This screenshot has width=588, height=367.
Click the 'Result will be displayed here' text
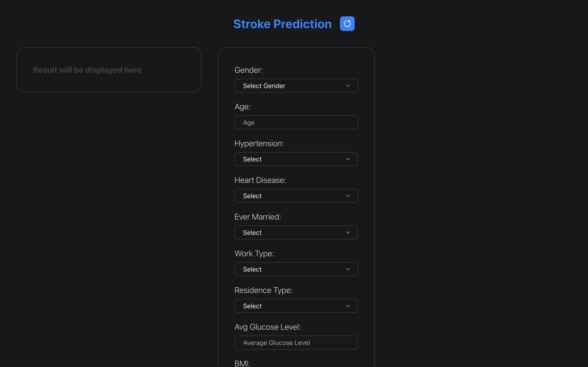pyautogui.click(x=87, y=70)
